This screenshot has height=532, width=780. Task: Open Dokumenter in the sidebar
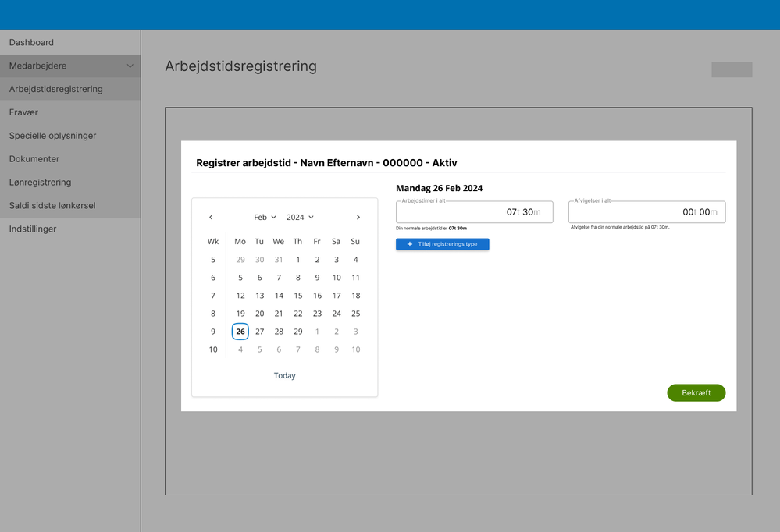tap(70, 159)
